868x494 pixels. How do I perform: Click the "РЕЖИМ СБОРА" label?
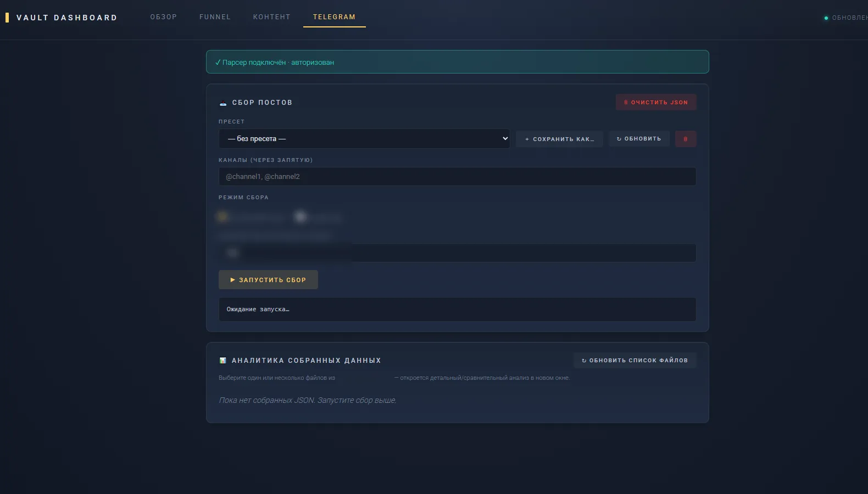[243, 198]
